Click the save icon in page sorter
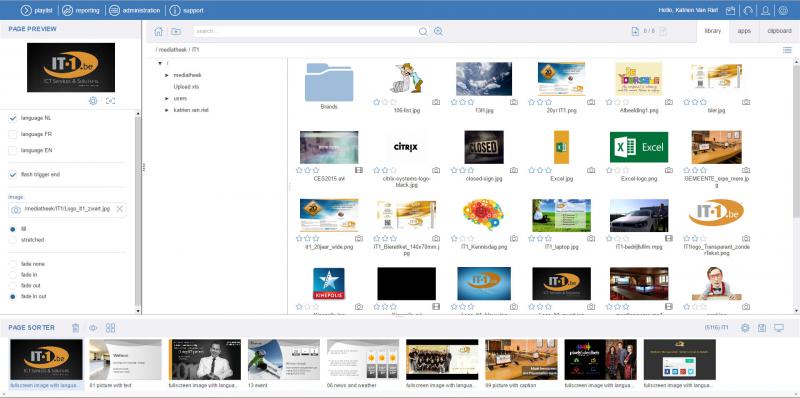This screenshot has height=398, width=800. point(762,328)
